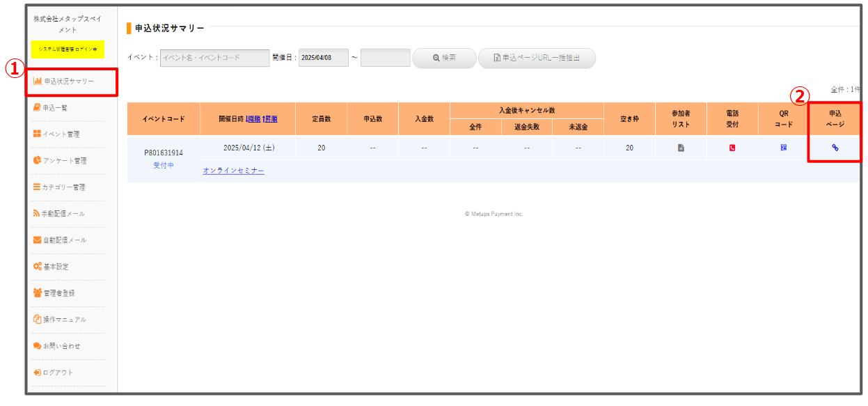Image resolution: width=868 pixels, height=406 pixels.
Task: Sort event date by 昇順
Action: point(269,119)
